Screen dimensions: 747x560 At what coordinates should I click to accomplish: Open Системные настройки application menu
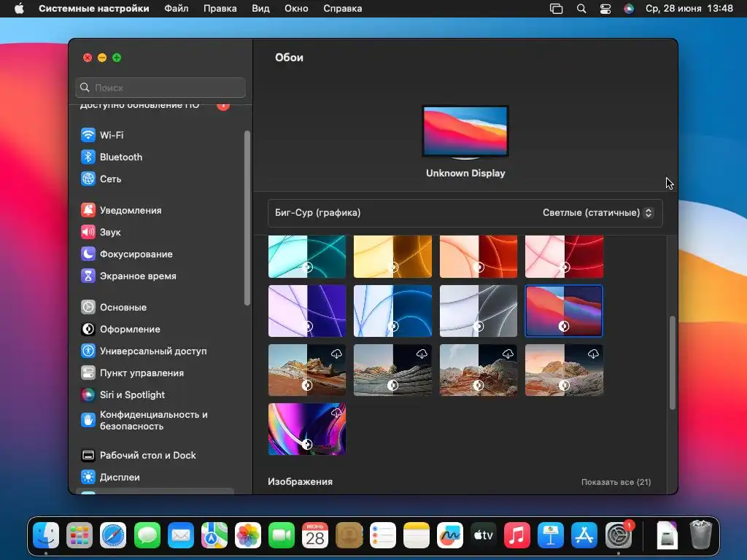[x=94, y=9]
